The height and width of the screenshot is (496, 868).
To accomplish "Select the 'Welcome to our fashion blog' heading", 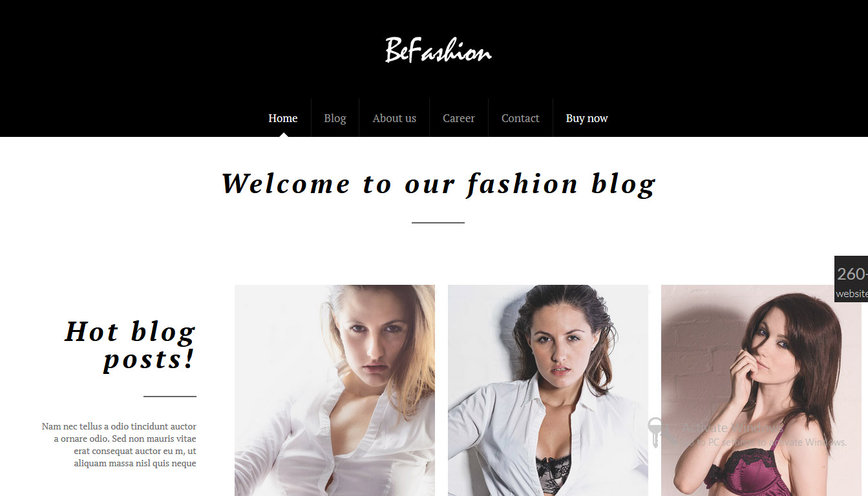I will coord(438,184).
